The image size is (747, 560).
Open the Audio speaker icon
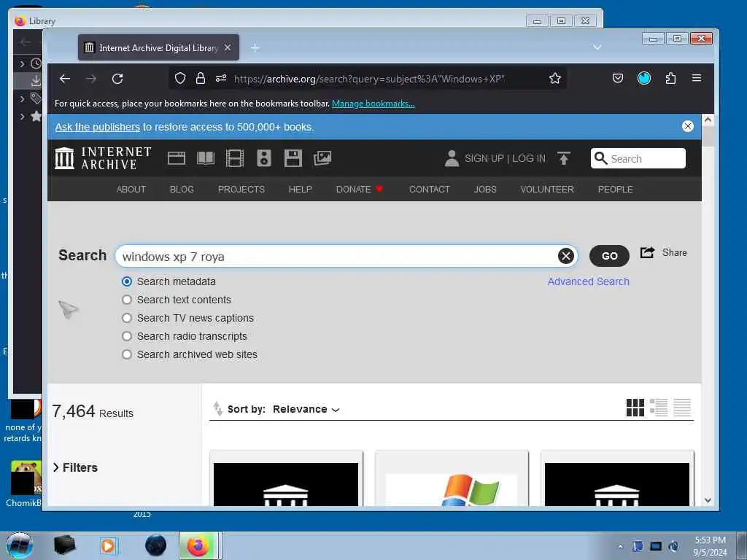(264, 158)
